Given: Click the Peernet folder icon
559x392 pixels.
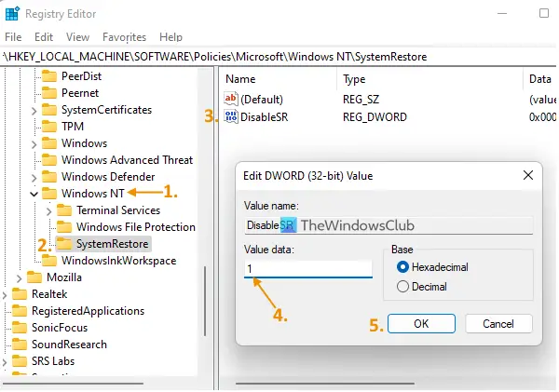Looking at the screenshot, I should tap(49, 93).
